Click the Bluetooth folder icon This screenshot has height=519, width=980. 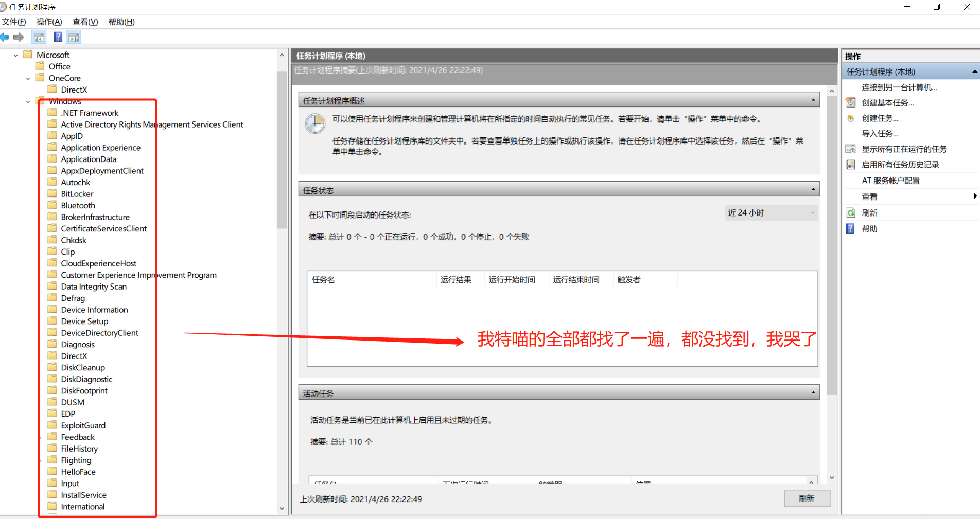(52, 205)
